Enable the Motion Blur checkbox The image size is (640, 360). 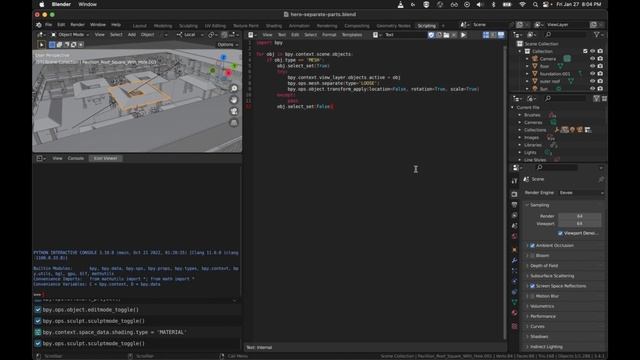click(532, 296)
